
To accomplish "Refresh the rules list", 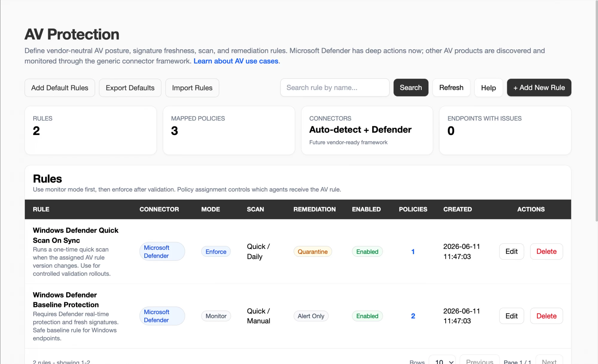I will (x=451, y=88).
